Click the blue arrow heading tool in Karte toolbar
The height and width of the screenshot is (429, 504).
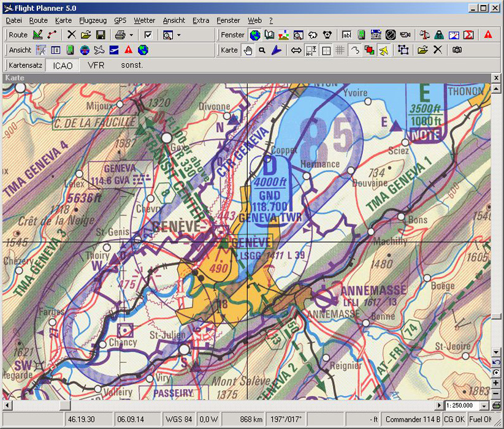tap(276, 50)
